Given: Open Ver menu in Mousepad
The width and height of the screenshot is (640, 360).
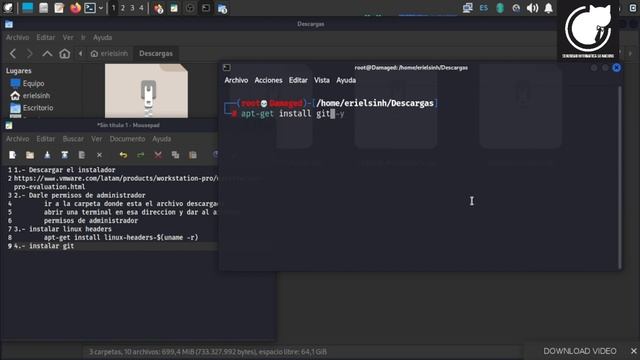Looking at the screenshot, I should pos(97,139).
